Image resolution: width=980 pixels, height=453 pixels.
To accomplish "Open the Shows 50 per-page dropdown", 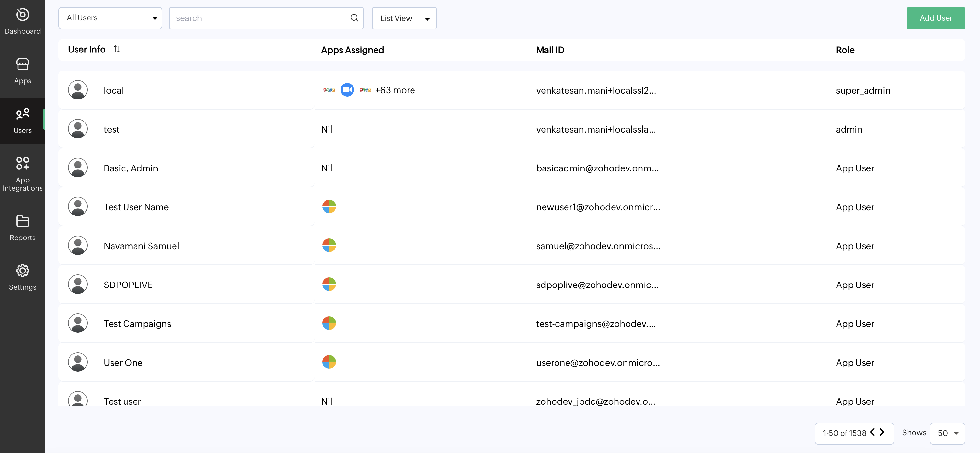I will click(x=947, y=433).
